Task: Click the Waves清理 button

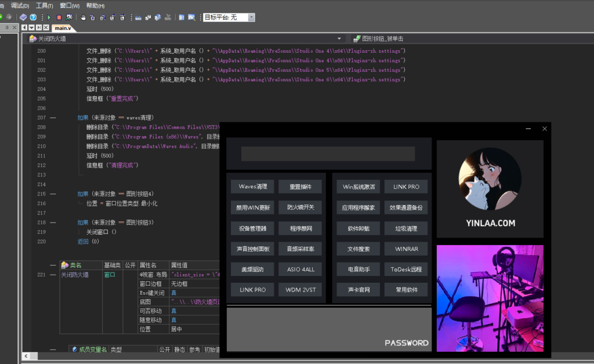Action: click(252, 187)
